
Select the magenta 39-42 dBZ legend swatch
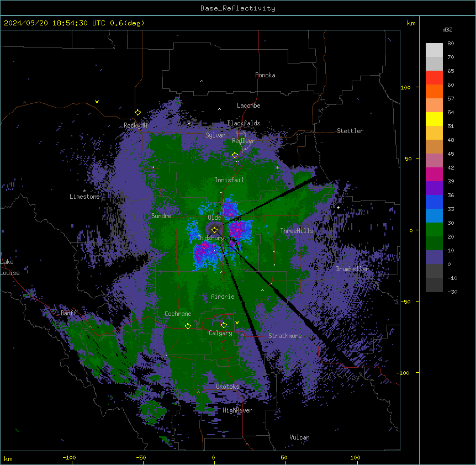coord(434,174)
